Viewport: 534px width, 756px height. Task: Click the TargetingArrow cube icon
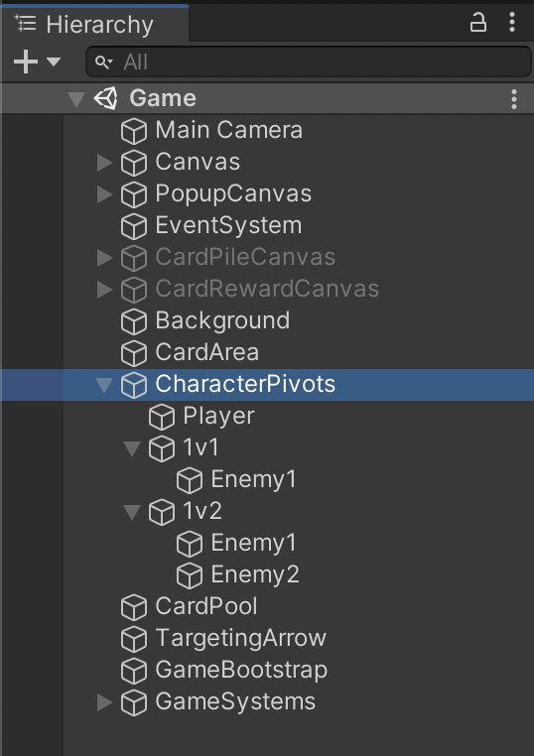tap(134, 639)
